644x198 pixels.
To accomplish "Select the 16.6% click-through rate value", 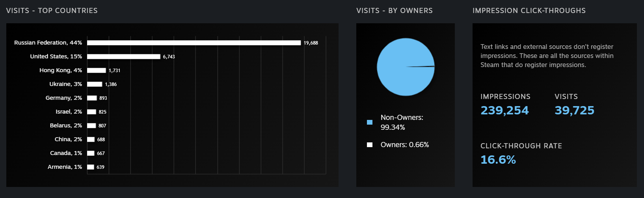I will tap(498, 160).
